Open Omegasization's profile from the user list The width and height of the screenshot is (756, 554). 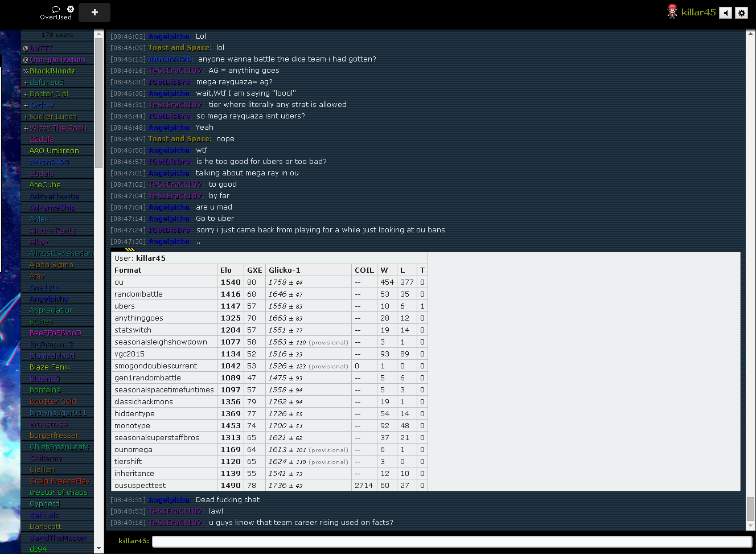pos(57,60)
